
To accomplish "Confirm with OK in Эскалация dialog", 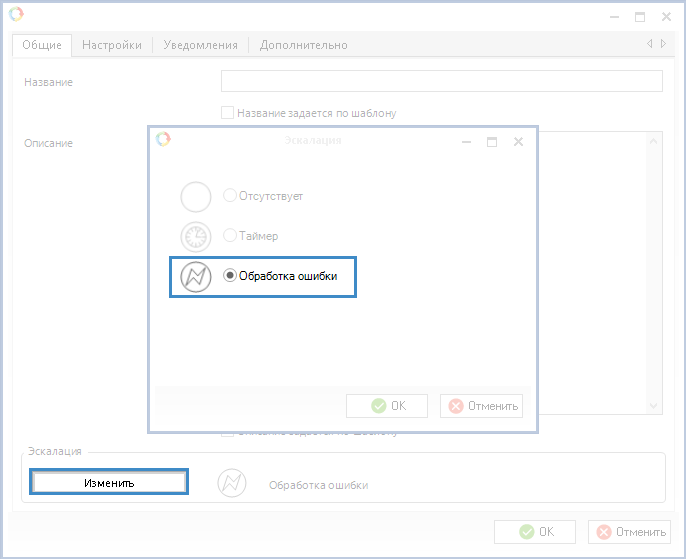I will (x=387, y=406).
